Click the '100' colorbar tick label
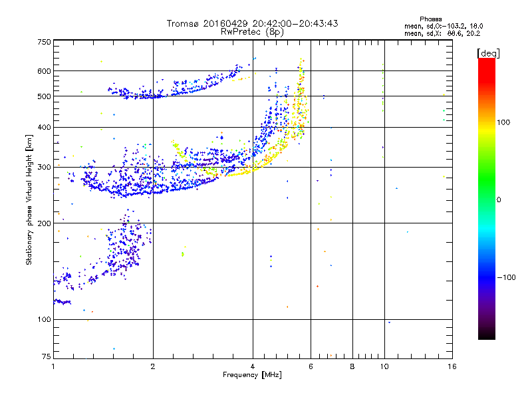This screenshot has width=532, height=399. [x=503, y=122]
